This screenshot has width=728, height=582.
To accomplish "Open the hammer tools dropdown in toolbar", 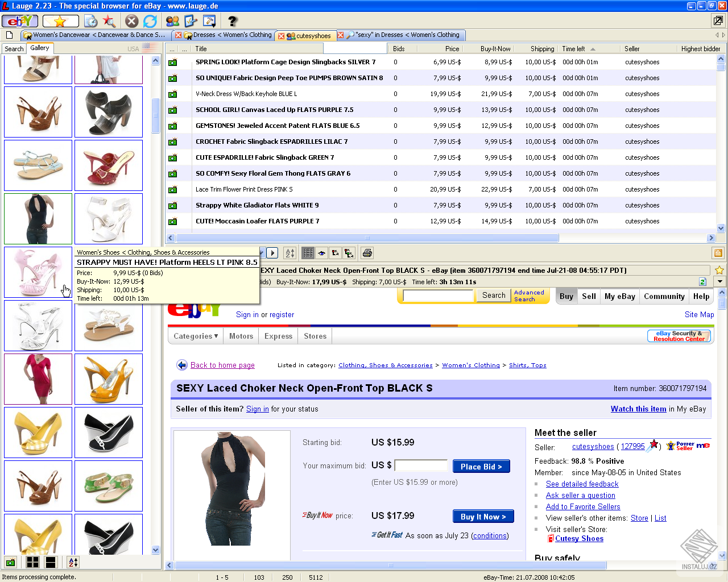I will tap(209, 21).
